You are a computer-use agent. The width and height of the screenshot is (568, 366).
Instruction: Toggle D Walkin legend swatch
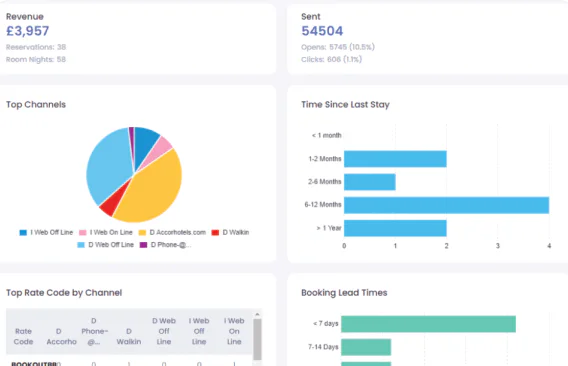[x=215, y=233]
